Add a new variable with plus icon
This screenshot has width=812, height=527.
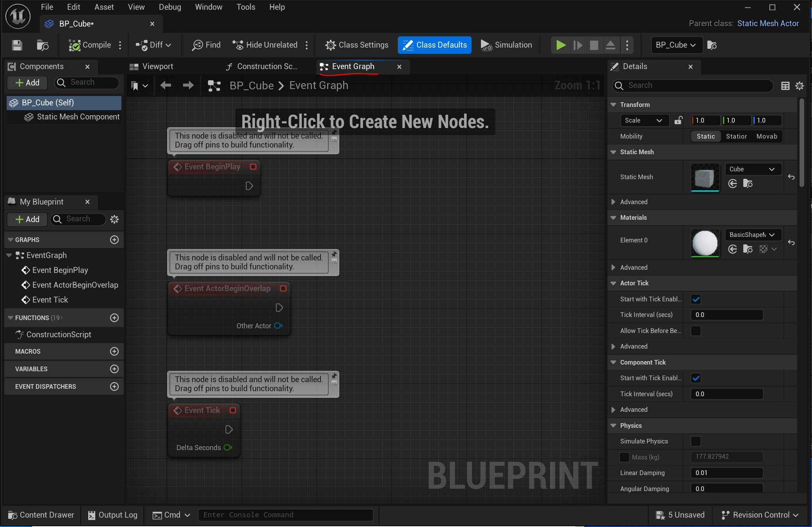point(114,369)
